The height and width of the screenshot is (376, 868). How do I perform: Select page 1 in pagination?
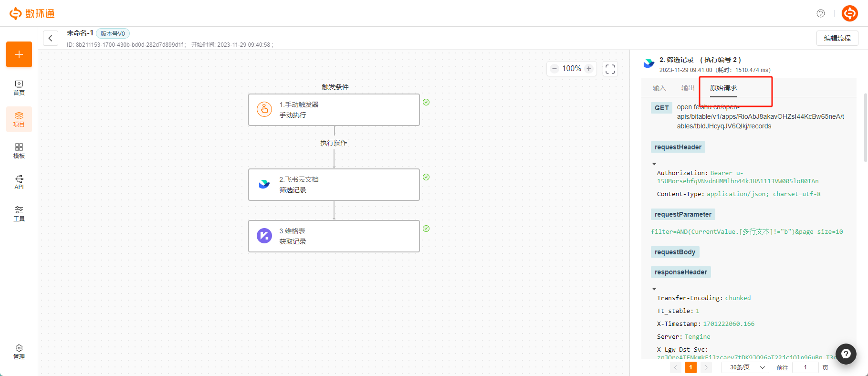tap(691, 367)
